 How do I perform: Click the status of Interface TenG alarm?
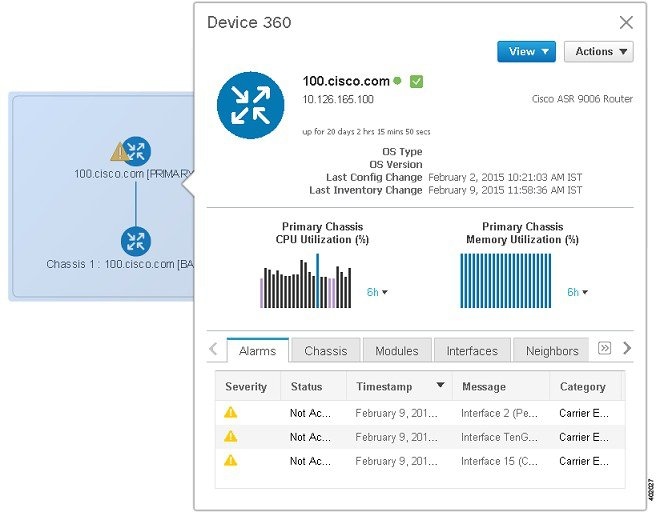[310, 437]
